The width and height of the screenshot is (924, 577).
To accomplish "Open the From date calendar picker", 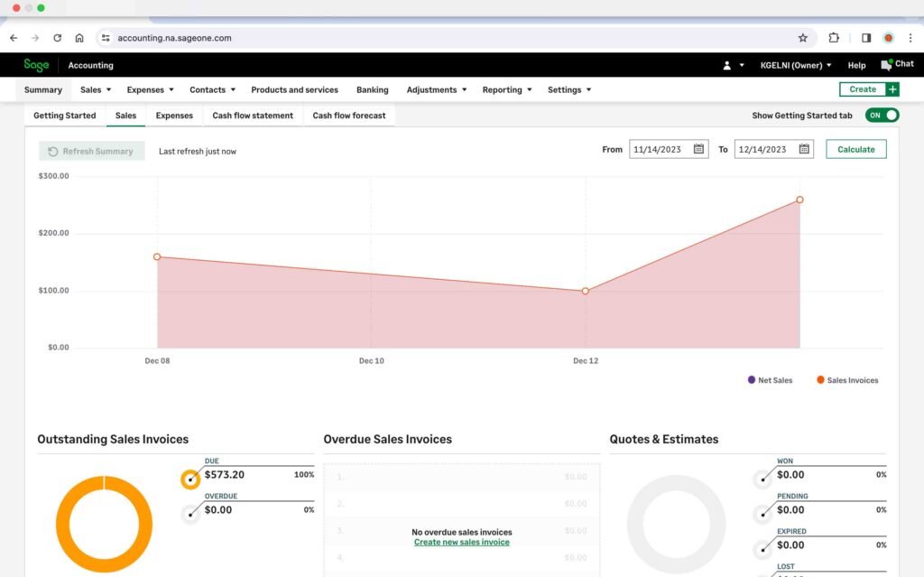I will pyautogui.click(x=701, y=149).
